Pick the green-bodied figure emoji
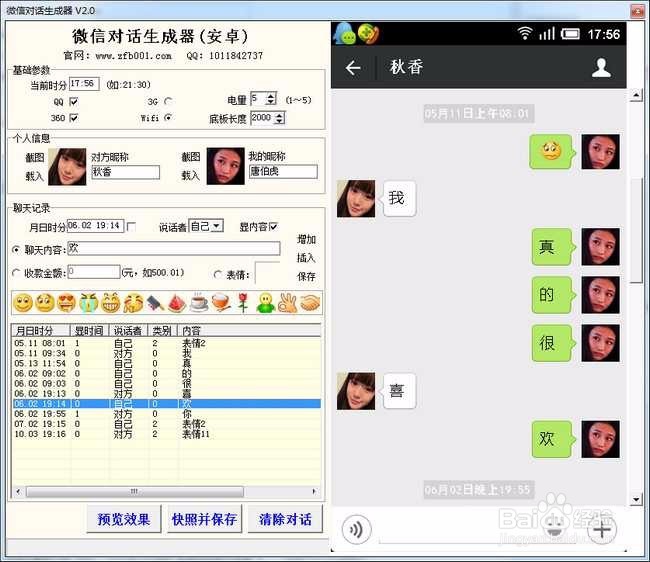Image resolution: width=650 pixels, height=562 pixels. click(x=265, y=303)
